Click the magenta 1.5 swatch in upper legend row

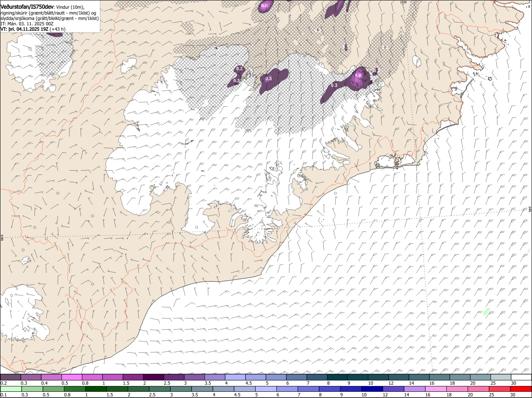[133, 377]
